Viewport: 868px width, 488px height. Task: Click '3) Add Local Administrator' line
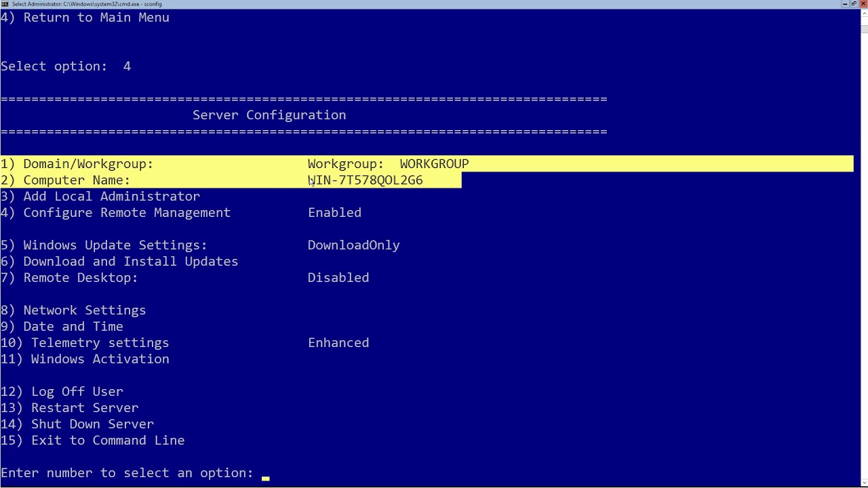click(x=100, y=197)
